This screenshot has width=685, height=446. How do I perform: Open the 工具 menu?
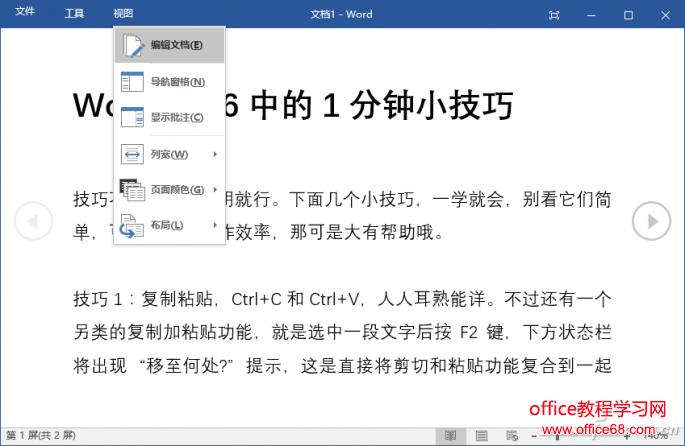[74, 14]
